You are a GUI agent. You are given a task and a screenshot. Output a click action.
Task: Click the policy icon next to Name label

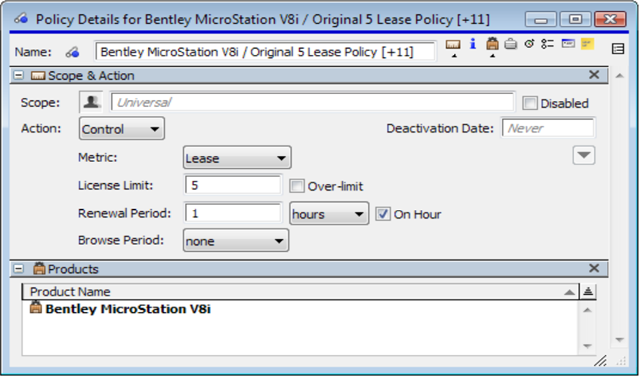click(73, 52)
